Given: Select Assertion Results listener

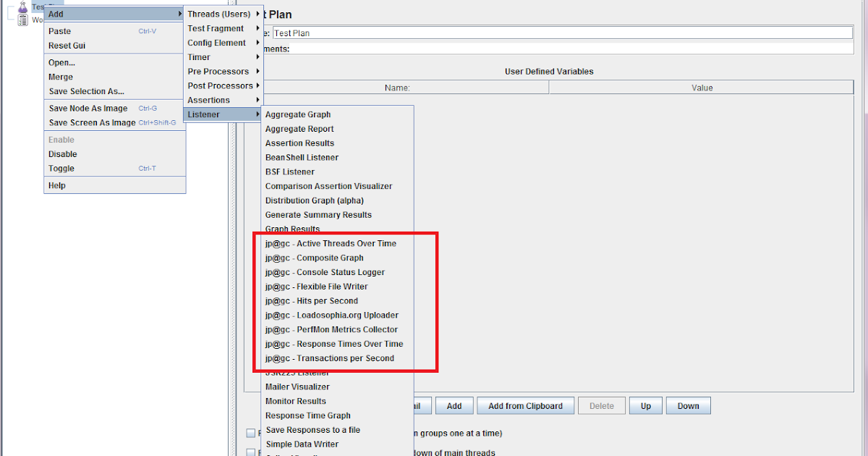Looking at the screenshot, I should [x=337, y=143].
